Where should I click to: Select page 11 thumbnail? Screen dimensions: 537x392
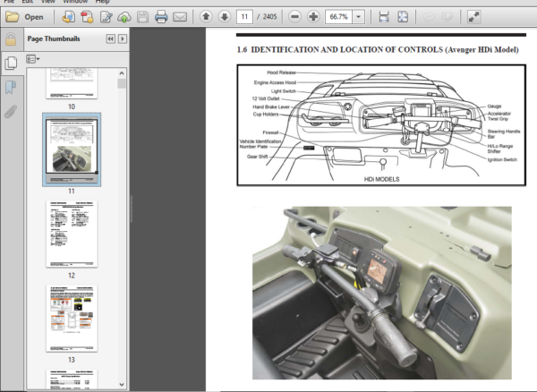pos(72,149)
